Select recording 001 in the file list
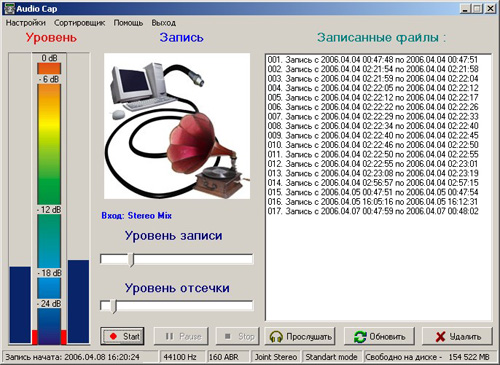500x365 pixels. tap(373, 60)
